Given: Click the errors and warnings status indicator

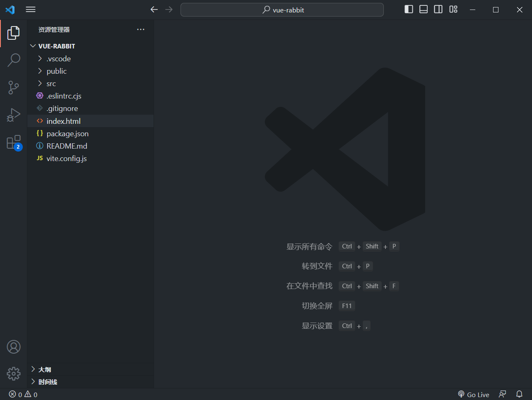Looking at the screenshot, I should 23,395.
